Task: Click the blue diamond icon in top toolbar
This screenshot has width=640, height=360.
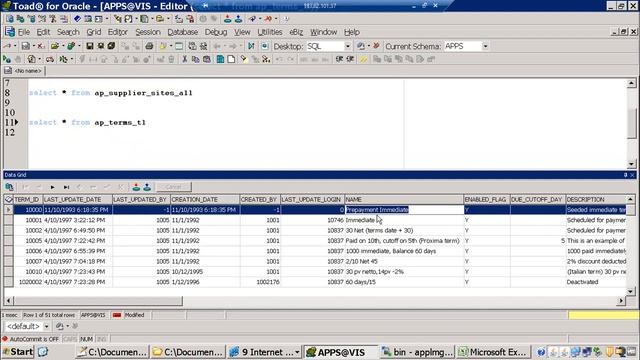Action: click(77, 19)
